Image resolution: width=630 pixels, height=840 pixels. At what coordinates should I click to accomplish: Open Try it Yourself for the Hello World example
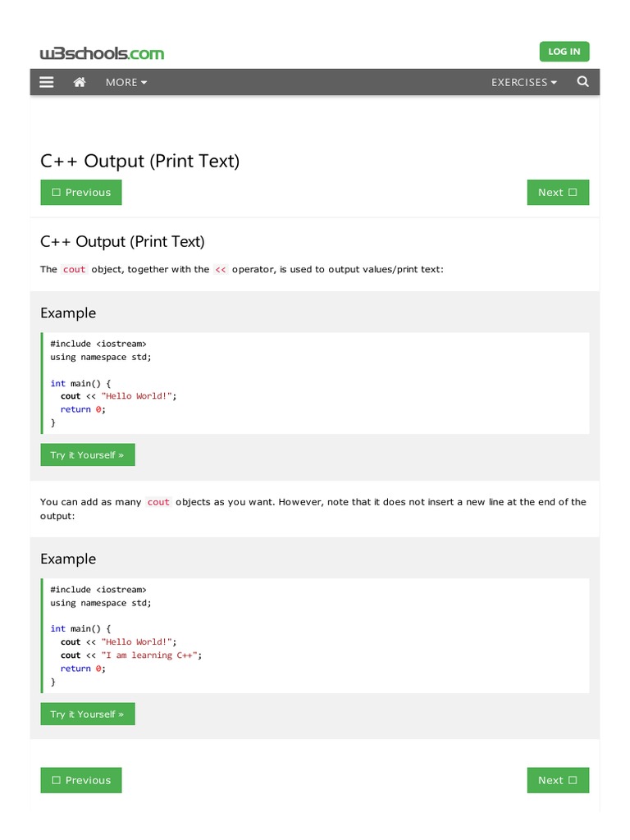click(x=88, y=455)
